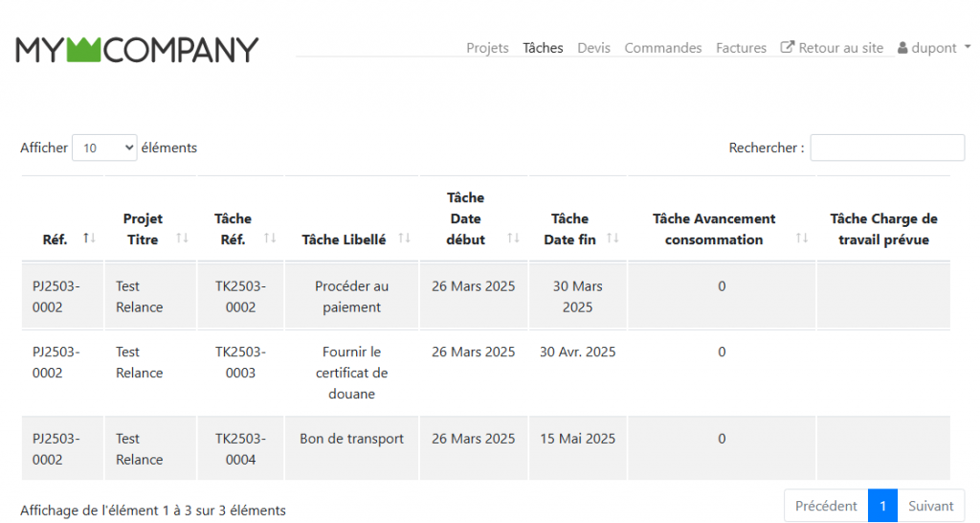The height and width of the screenshot is (523, 980).
Task: Open the Commandes menu item
Action: point(663,48)
